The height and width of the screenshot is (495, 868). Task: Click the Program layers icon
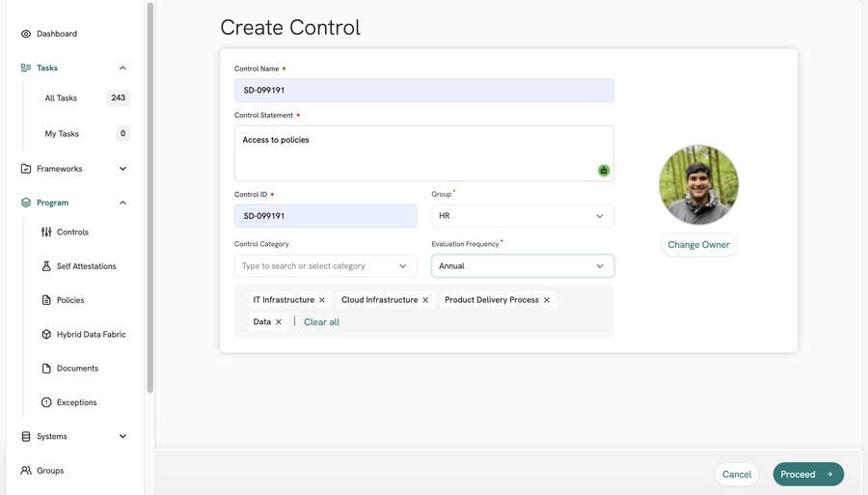pyautogui.click(x=25, y=203)
